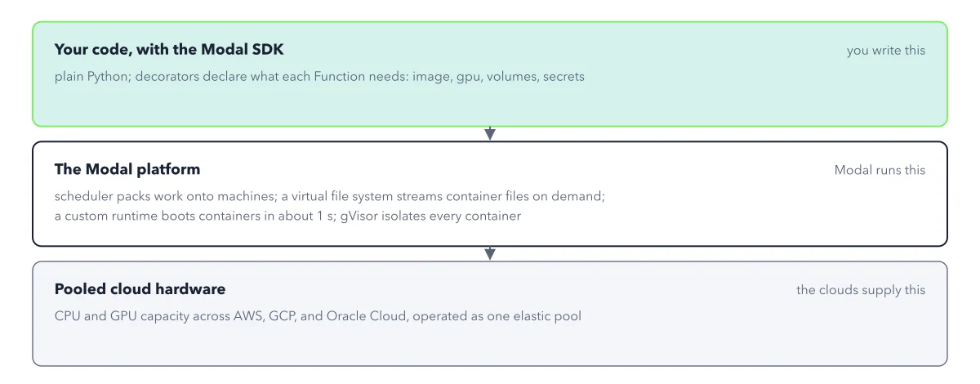980x384 pixels.
Task: Click the heading "Your code, with the Modal SDK"
Action: tap(168, 49)
